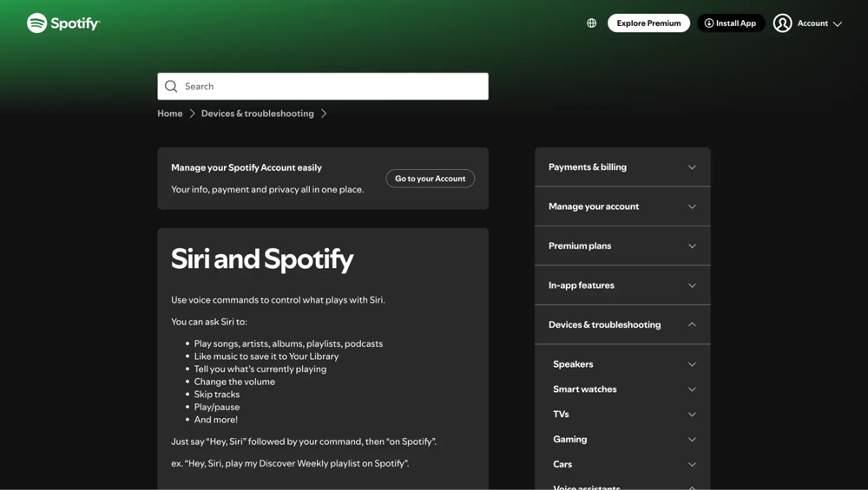Expand the Manage your account section
Screen dimensions: 868x490
622,206
